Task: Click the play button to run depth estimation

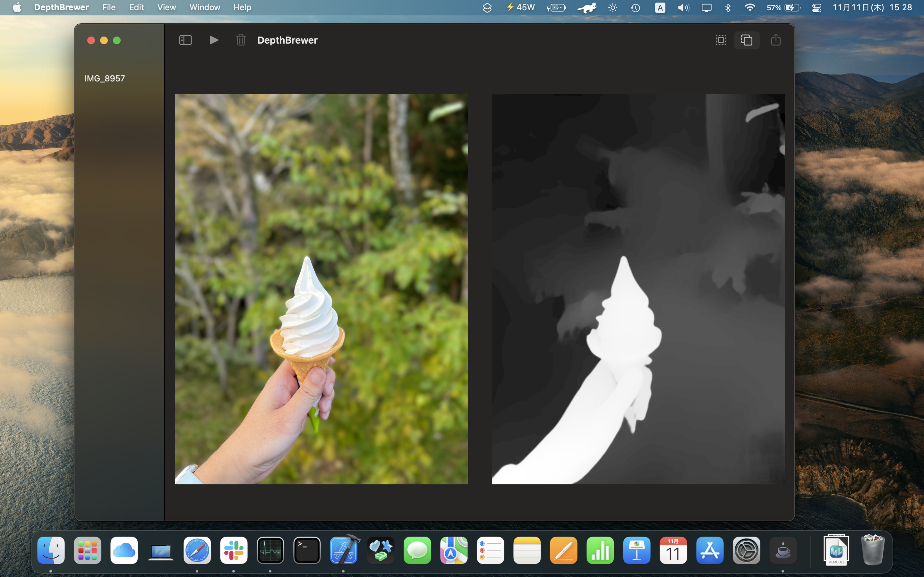Action: point(214,40)
